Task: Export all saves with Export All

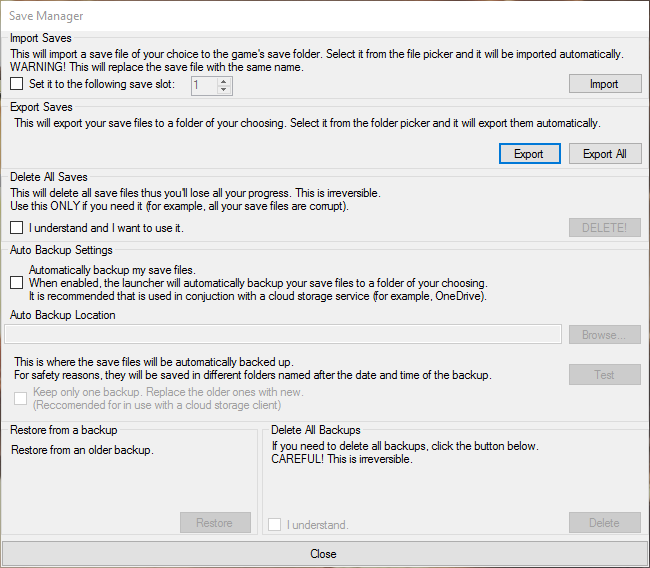Action: pyautogui.click(x=605, y=154)
